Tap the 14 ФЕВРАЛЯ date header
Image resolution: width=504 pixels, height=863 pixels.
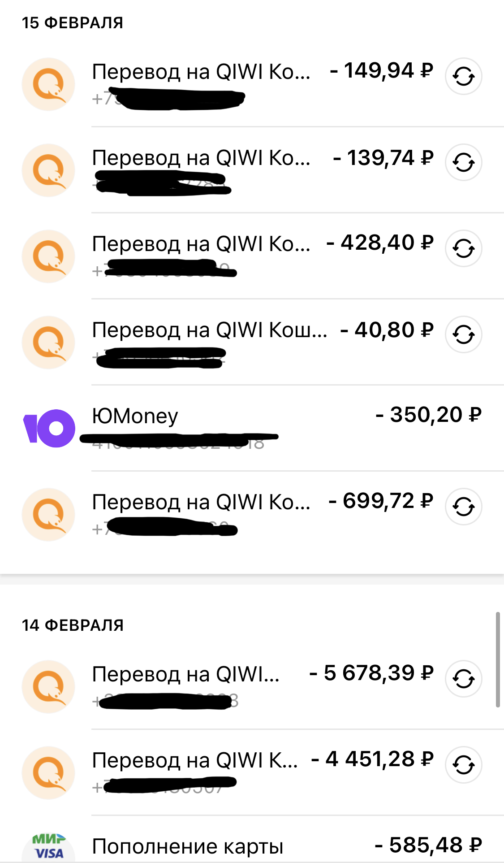(x=73, y=625)
